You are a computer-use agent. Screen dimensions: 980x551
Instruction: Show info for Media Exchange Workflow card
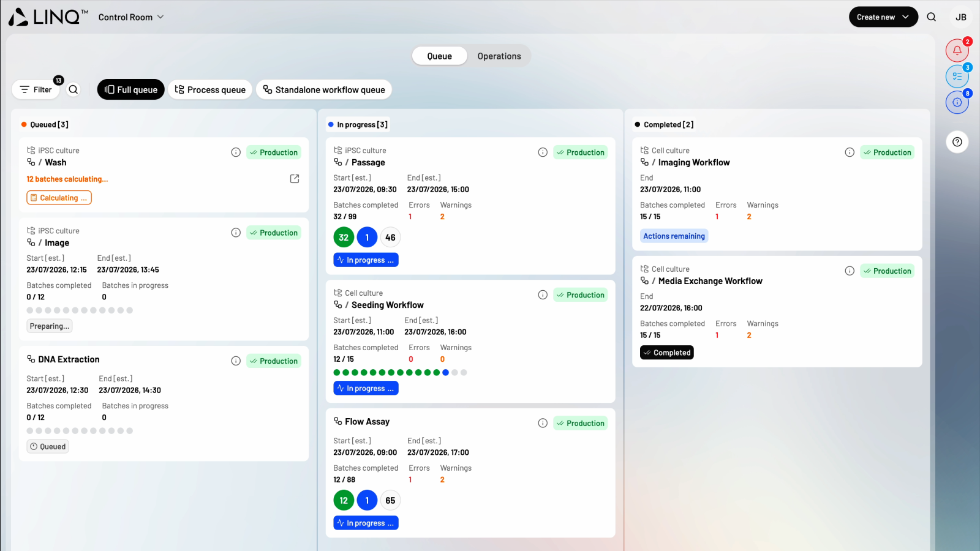point(850,271)
